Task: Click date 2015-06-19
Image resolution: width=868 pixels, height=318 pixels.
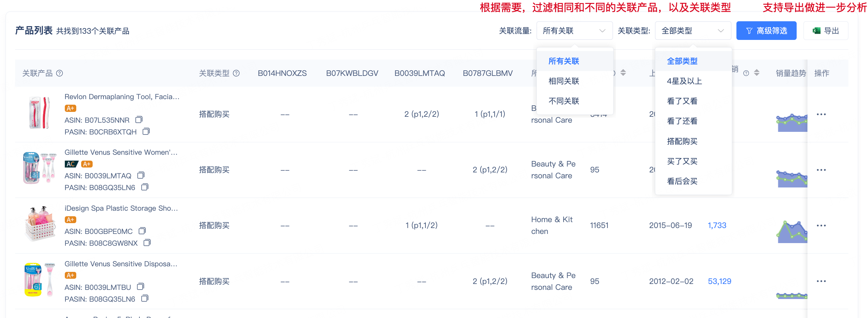Action: click(670, 225)
